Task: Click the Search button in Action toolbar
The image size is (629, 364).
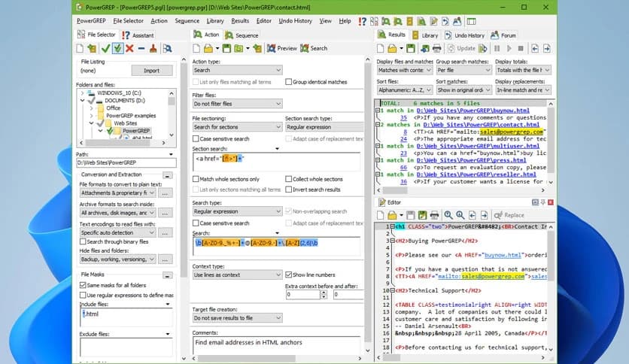Action: 314,48
